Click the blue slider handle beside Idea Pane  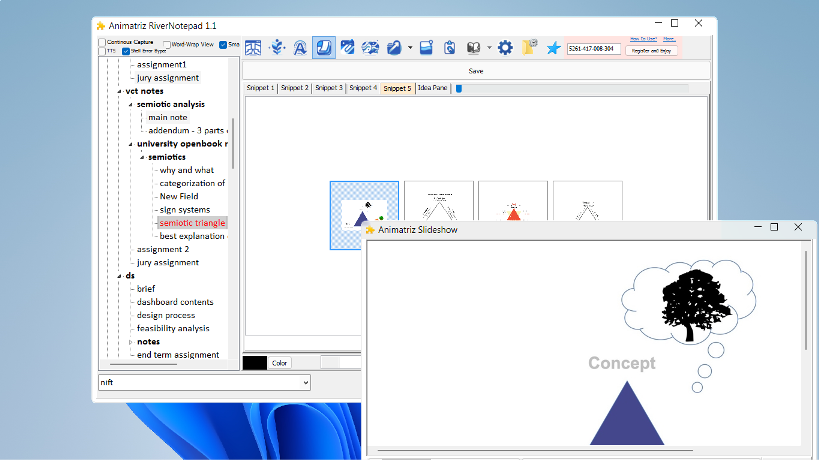point(459,89)
